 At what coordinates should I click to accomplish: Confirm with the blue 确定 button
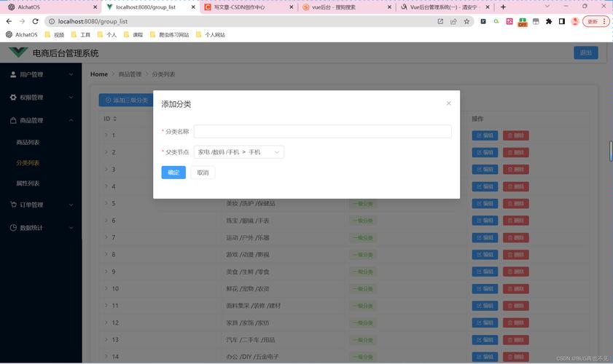(x=173, y=173)
